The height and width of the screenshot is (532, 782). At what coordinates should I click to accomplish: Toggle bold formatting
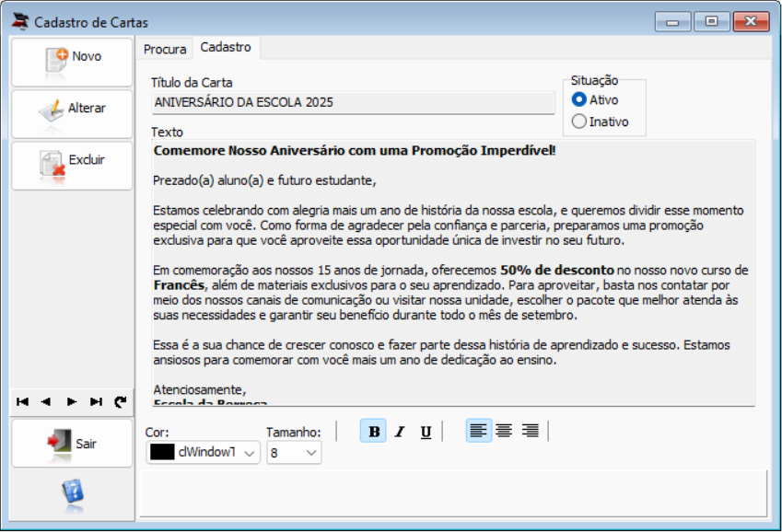[x=374, y=432]
